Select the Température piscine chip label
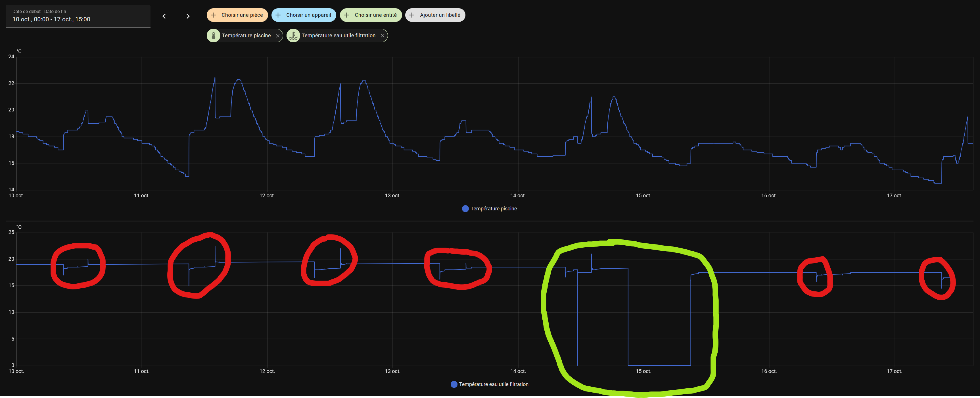This screenshot has width=980, height=398. pyautogui.click(x=246, y=36)
